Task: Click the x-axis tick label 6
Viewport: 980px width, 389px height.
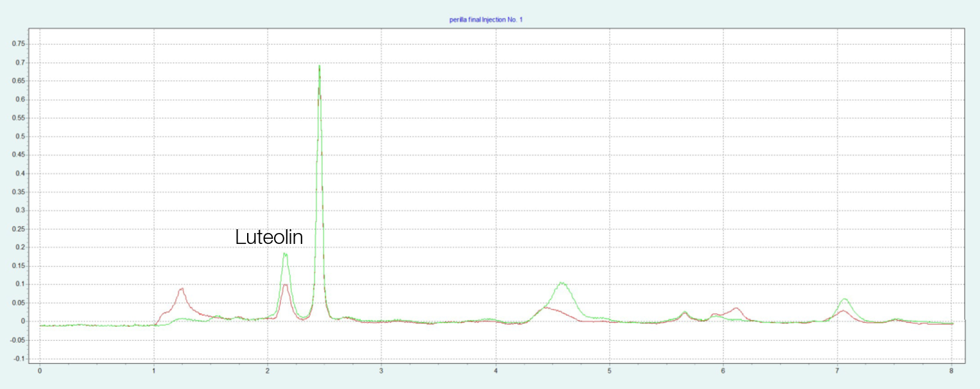Action: coord(723,370)
